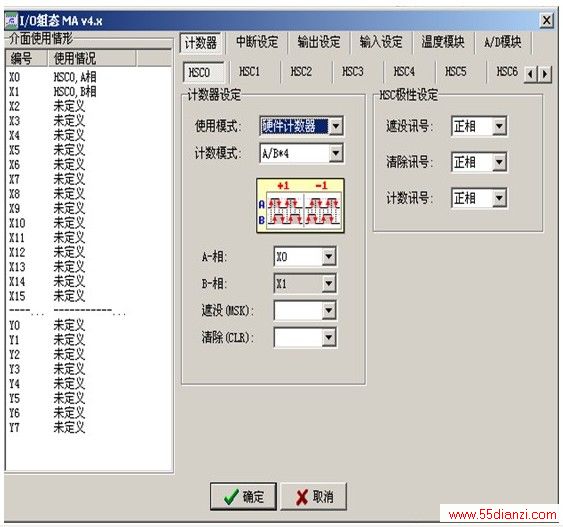Screen dimensions: 563x527
Task: Close the I/O configuration dialog
Action: [546, 20]
